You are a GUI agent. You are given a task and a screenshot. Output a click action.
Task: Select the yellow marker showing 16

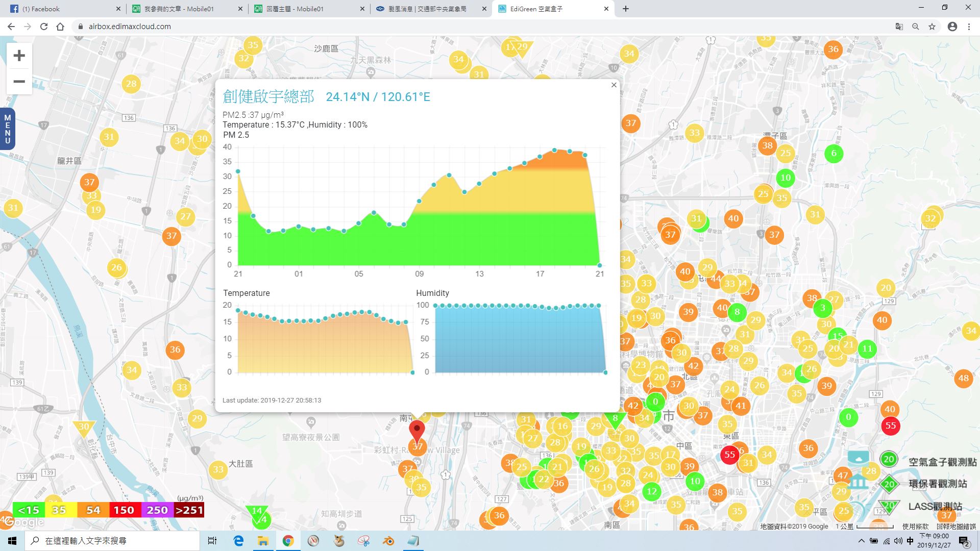point(562,426)
